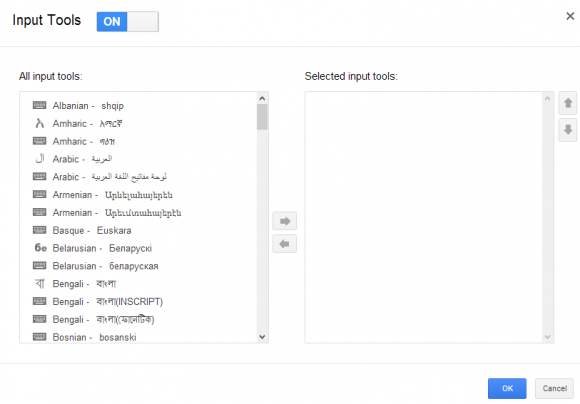Screen dimensions: 580x404
Task: Click keyboard icon next to Albanian shqip
Action: pyautogui.click(x=40, y=105)
